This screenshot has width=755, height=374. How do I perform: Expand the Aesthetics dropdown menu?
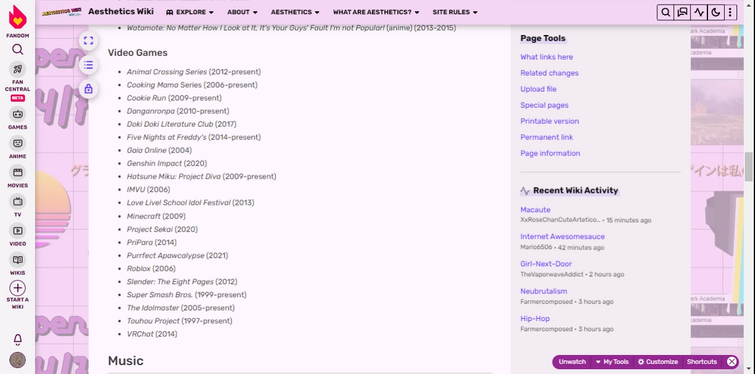(295, 12)
